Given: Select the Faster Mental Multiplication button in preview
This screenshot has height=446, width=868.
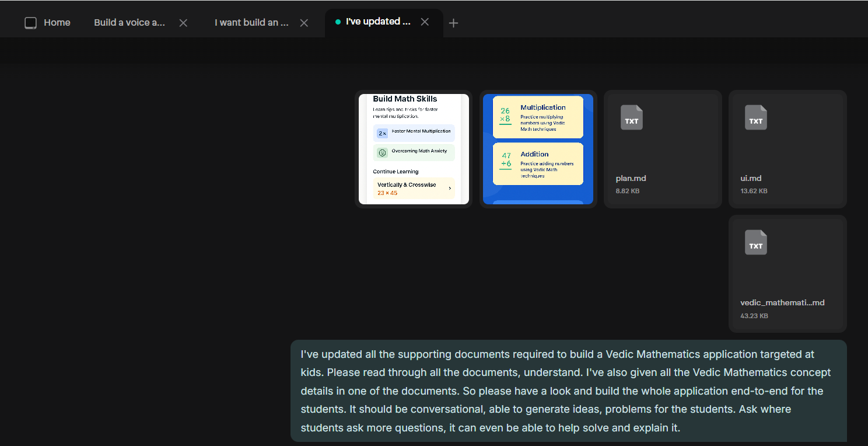Looking at the screenshot, I should (x=414, y=133).
